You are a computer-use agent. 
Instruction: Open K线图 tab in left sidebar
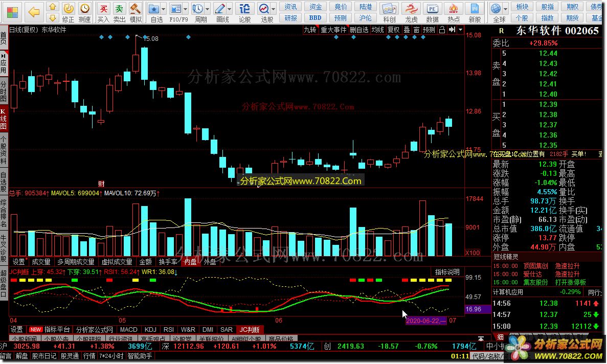tap(4, 119)
